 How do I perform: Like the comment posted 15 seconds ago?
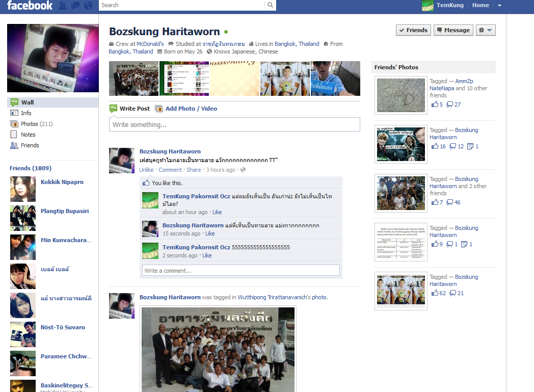tap(210, 233)
